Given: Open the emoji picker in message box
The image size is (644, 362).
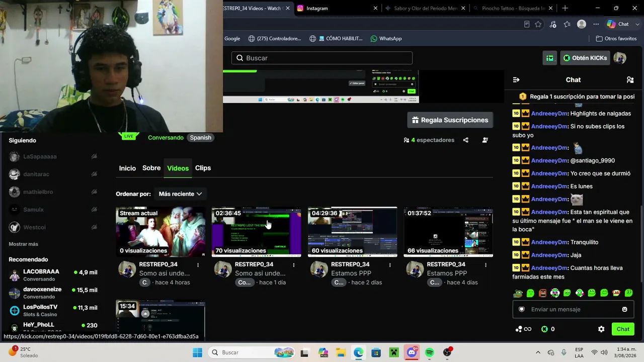Looking at the screenshot, I should click(625, 309).
